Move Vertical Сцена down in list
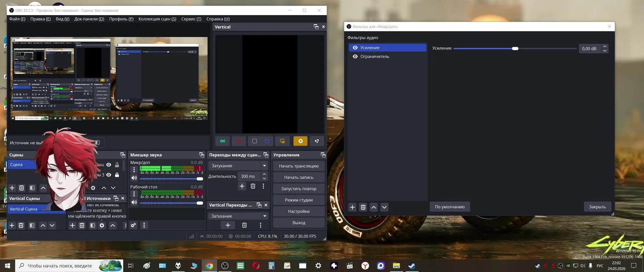Image resolution: width=644 pixels, height=272 pixels. pos(52,225)
